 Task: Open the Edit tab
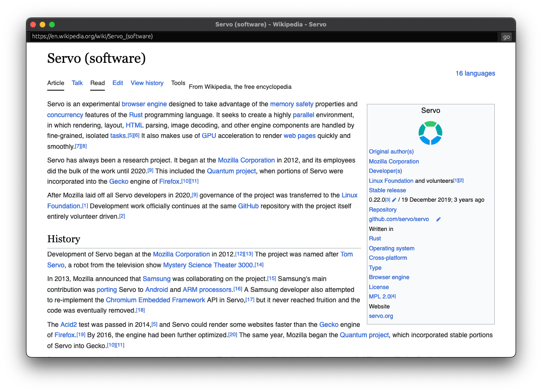(118, 83)
